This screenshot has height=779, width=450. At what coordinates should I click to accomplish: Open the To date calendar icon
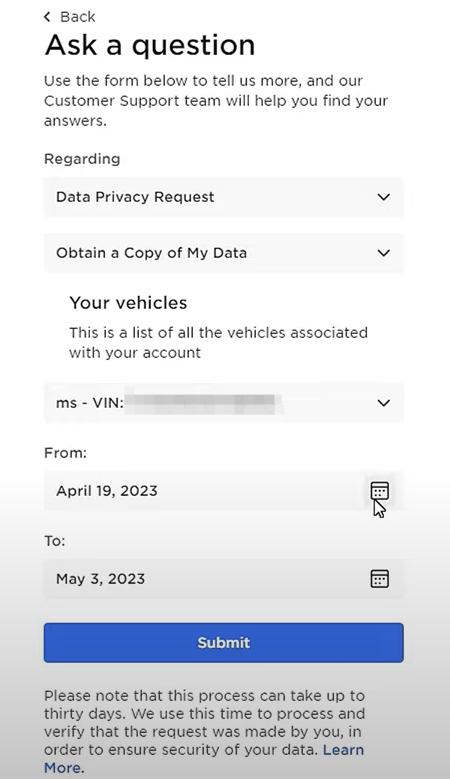coord(379,579)
